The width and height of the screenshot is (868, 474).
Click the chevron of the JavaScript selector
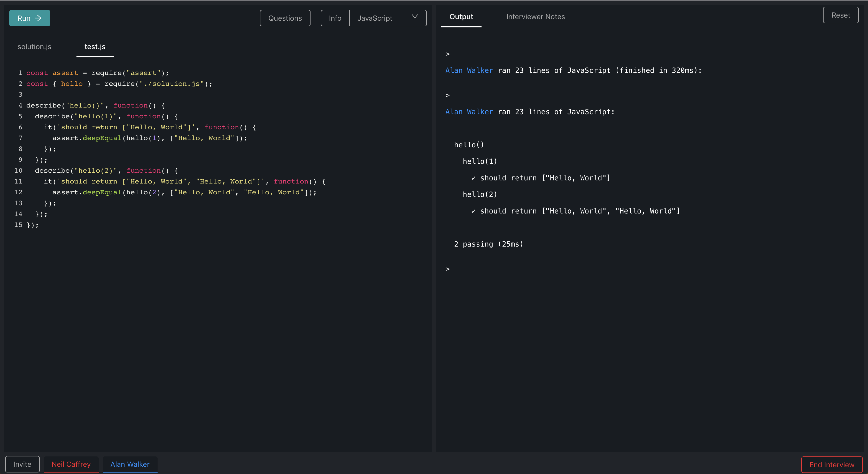pyautogui.click(x=415, y=17)
